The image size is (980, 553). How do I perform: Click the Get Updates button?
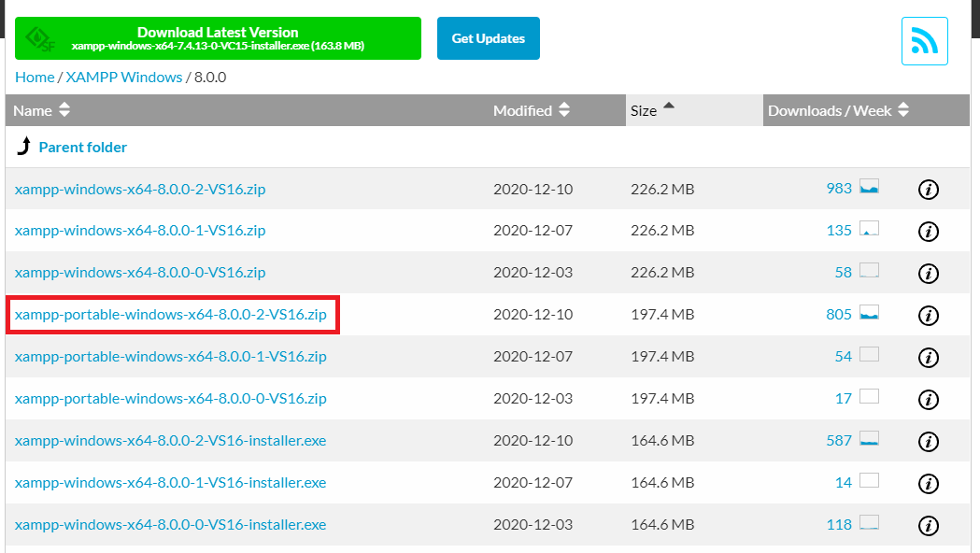[x=488, y=38]
